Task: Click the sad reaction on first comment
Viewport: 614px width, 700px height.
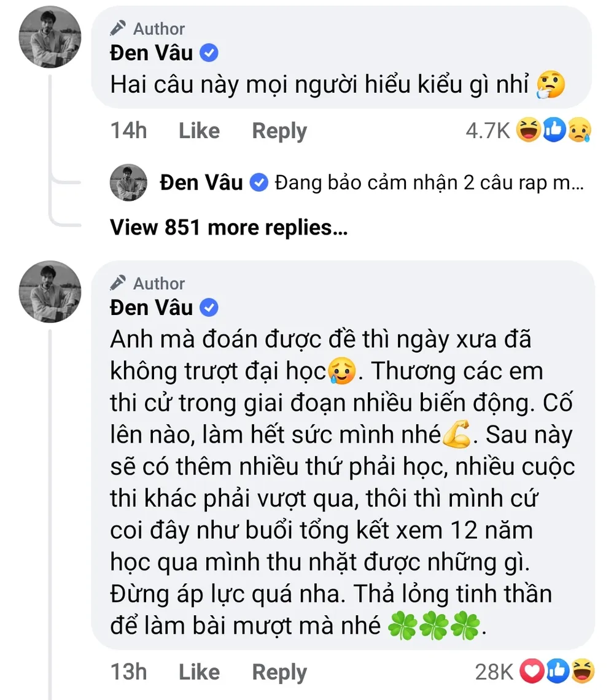Action: (580, 131)
